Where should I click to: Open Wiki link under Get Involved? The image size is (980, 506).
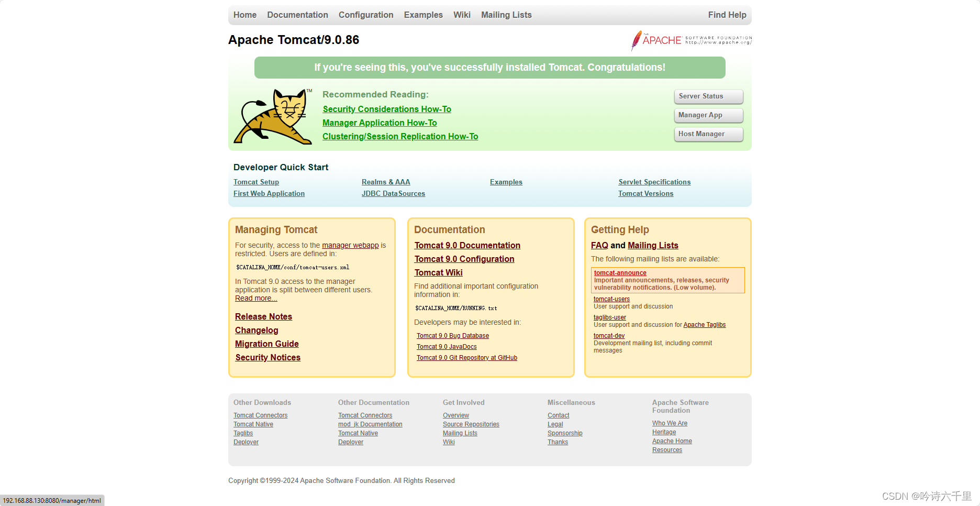(449, 442)
